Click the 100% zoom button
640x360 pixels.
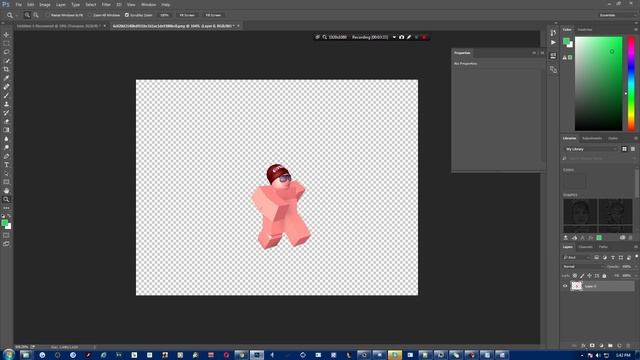pos(164,15)
